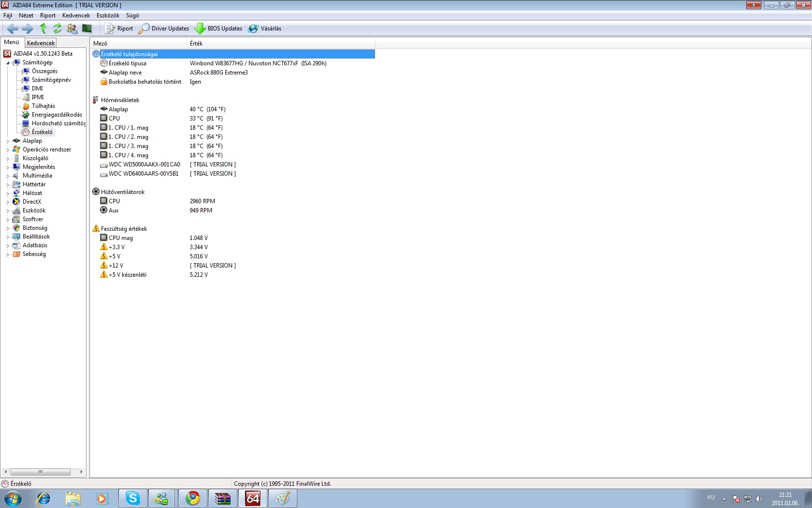812x508 pixels.
Task: Click the Eszközök tree icon
Action: pos(16,210)
